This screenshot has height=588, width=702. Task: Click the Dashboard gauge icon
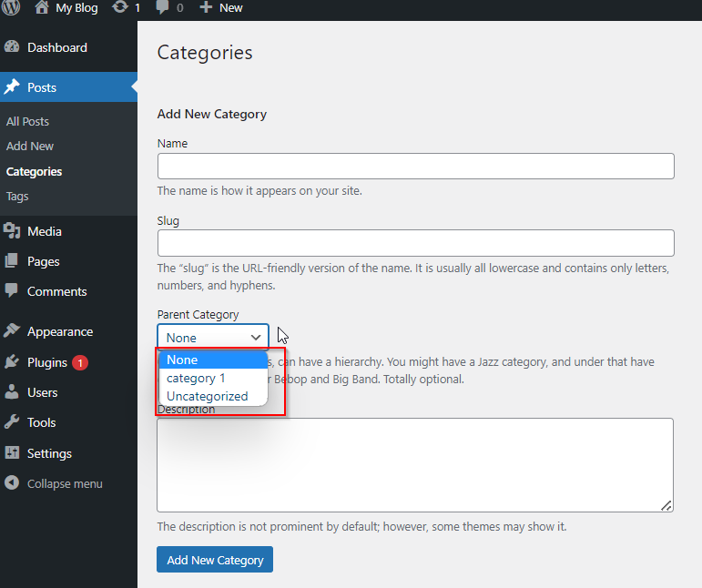coord(12,47)
